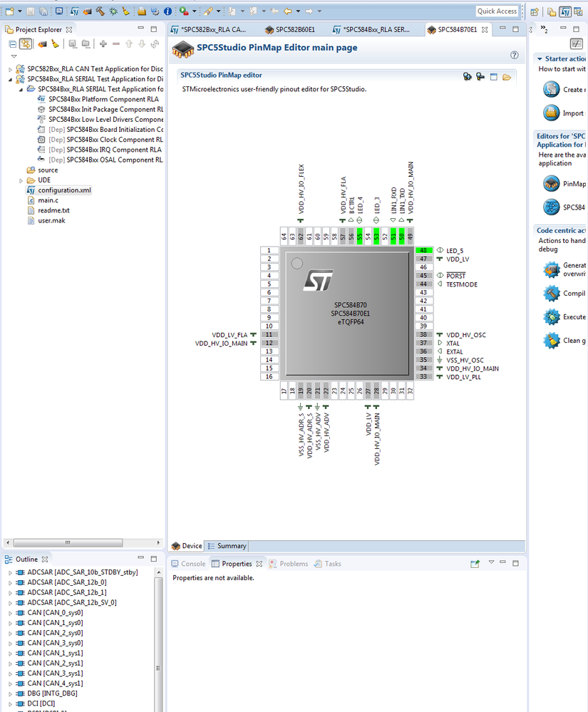Select configuration.xml in Project Explorer
This screenshot has width=588, height=712.
coord(64,190)
